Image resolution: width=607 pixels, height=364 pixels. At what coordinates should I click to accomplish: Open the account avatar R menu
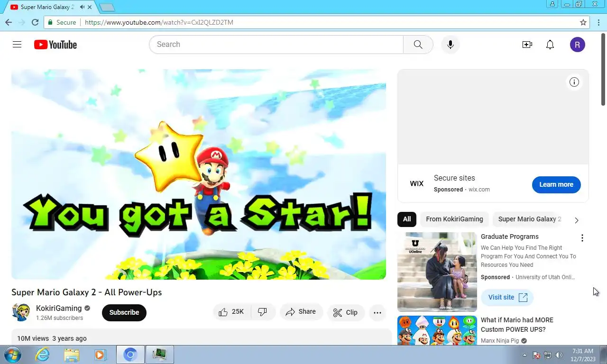point(578,45)
